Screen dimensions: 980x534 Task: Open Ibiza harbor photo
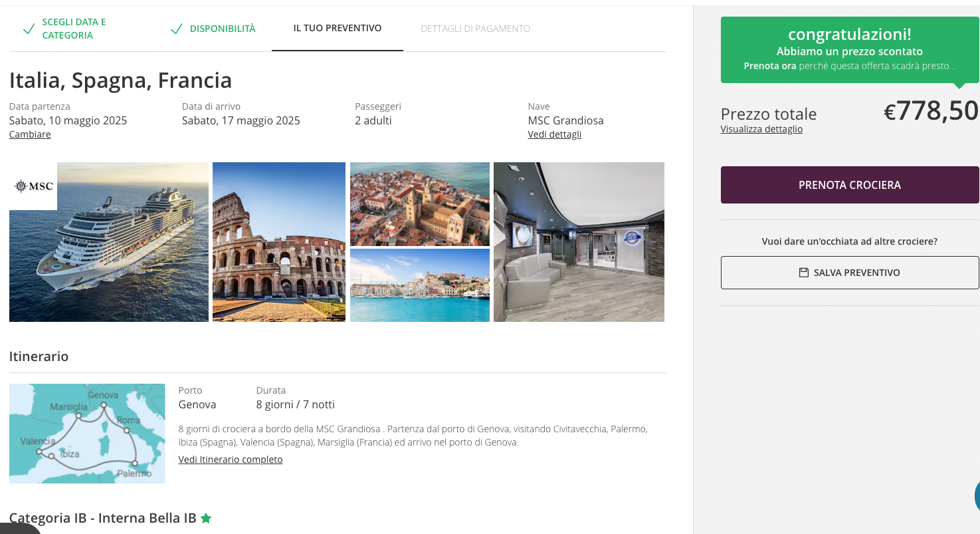click(420, 285)
